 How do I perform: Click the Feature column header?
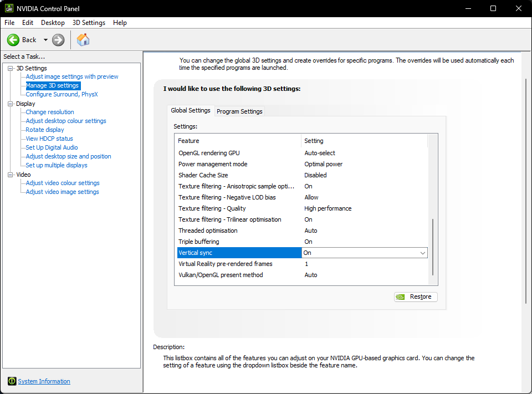point(239,141)
